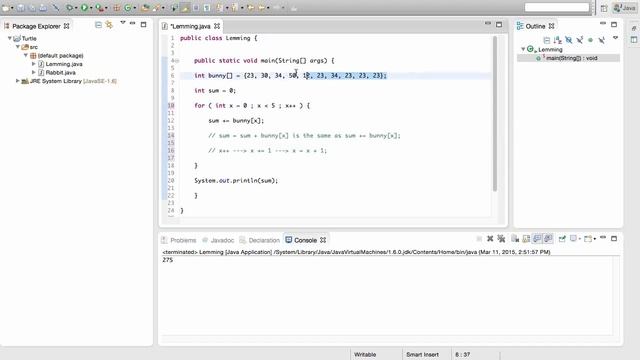Click the Java perspective button
This screenshot has width=640, height=360.
[624, 8]
